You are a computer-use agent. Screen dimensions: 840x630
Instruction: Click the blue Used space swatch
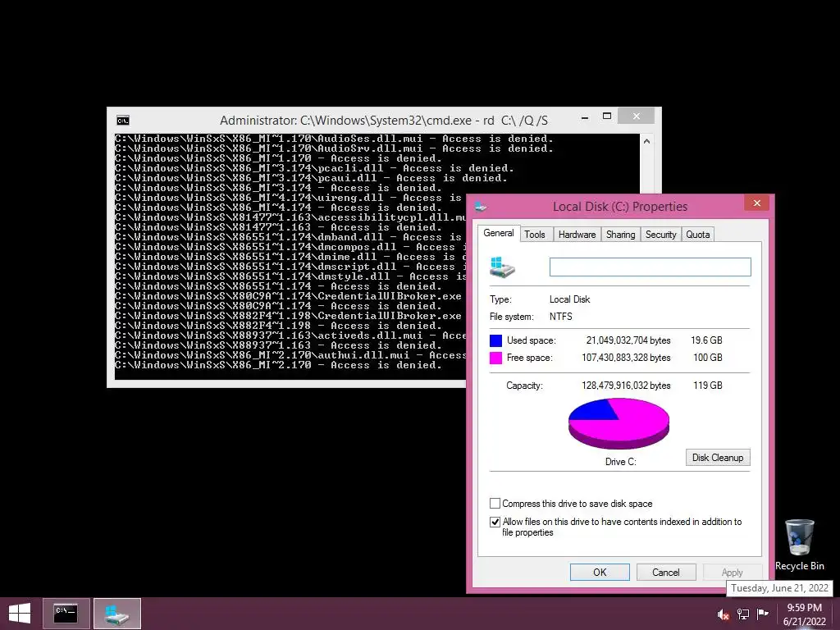pos(496,340)
